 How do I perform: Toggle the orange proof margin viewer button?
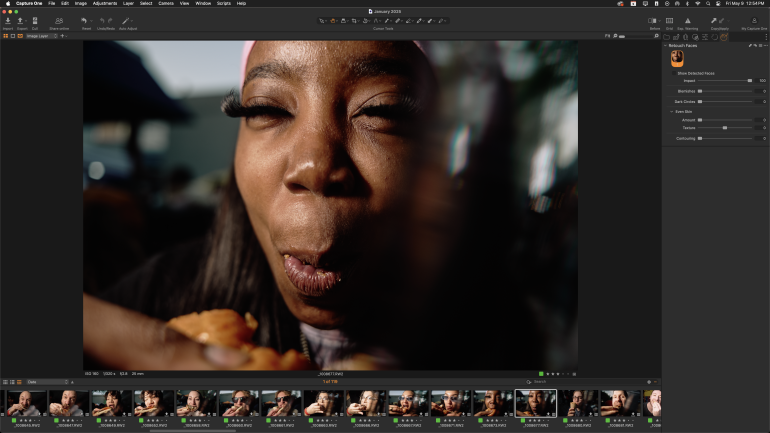(x=20, y=36)
